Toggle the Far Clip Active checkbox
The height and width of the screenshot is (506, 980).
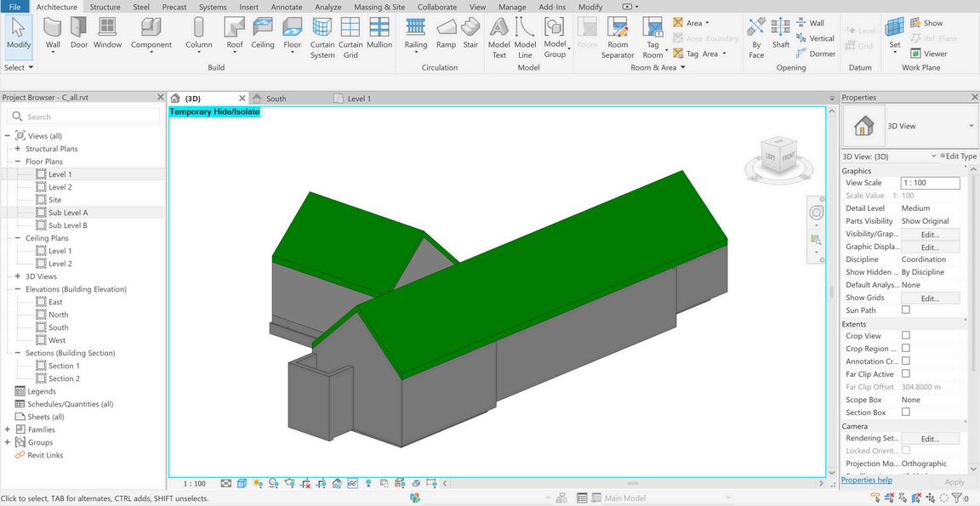[906, 373]
